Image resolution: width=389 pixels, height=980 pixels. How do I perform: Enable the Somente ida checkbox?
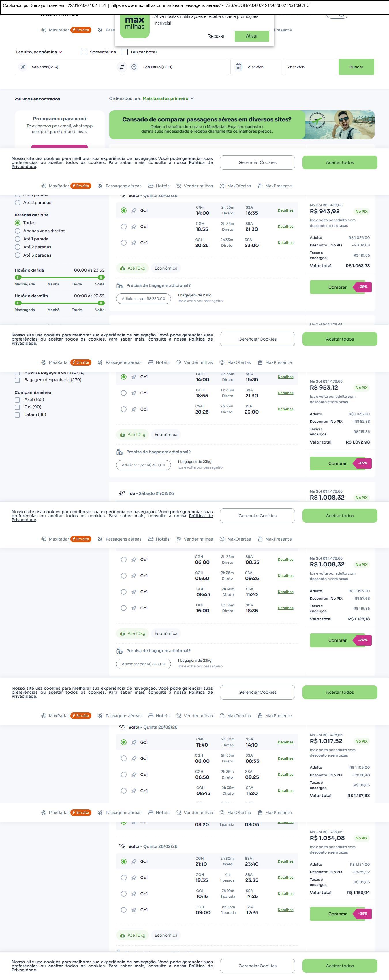(x=84, y=52)
